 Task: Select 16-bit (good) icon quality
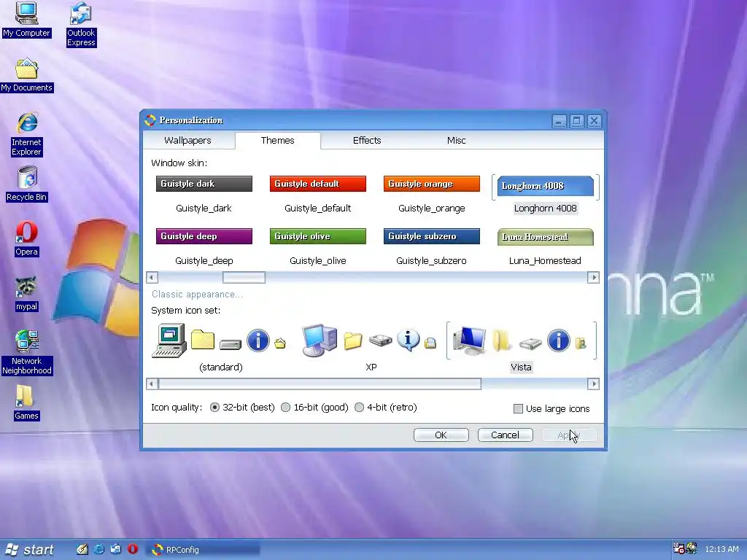tap(285, 407)
